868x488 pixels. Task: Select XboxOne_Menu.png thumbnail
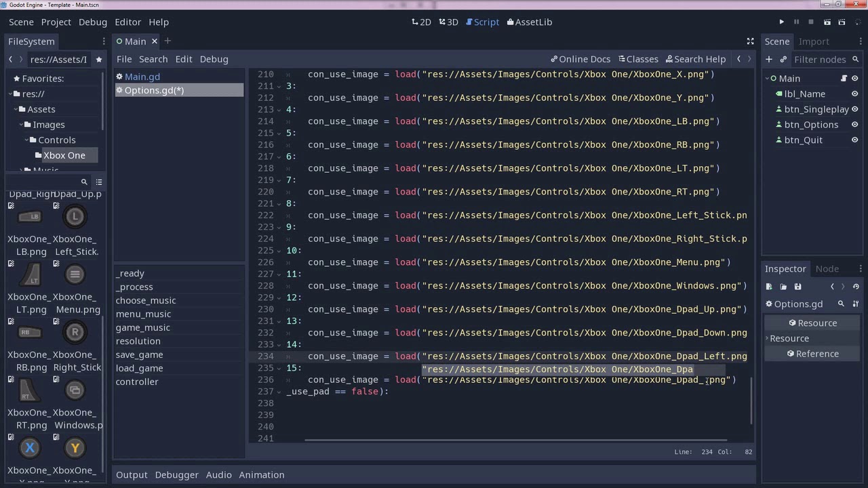coord(75,274)
